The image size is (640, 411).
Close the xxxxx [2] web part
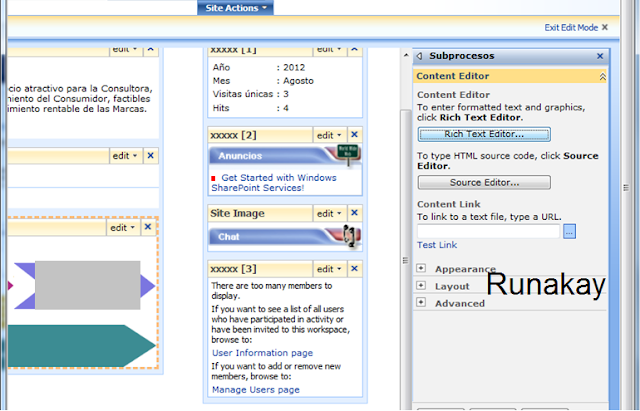354,134
